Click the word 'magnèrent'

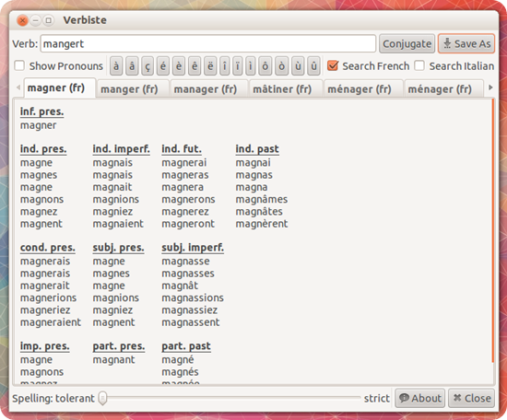click(262, 224)
